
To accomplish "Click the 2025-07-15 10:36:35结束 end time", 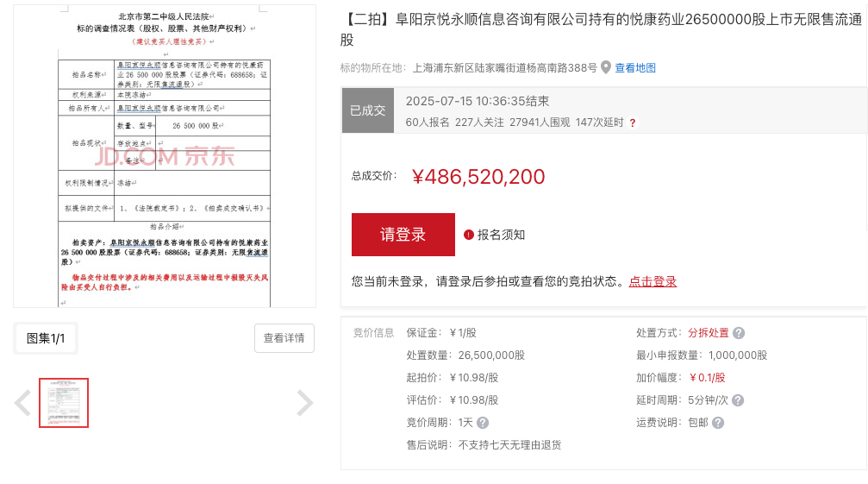I will tap(478, 101).
